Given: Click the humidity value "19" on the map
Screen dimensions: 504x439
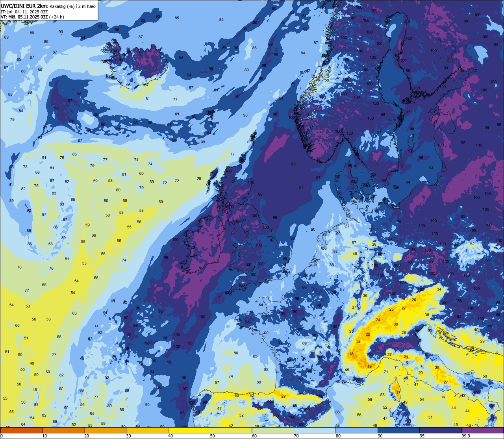Looking at the screenshot, I should [x=369, y=367].
